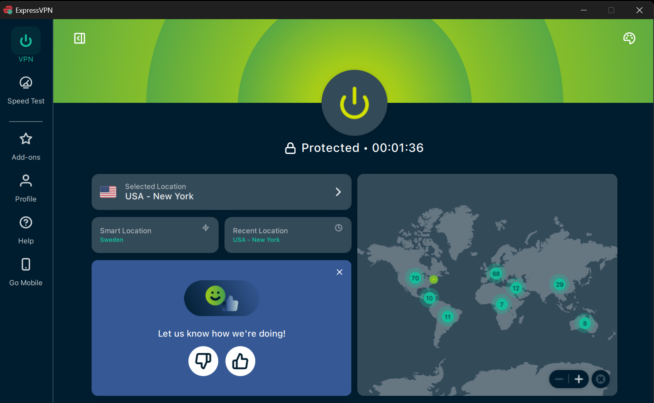Select the 11 servers cluster in South America
This screenshot has height=403, width=654.
pos(447,317)
